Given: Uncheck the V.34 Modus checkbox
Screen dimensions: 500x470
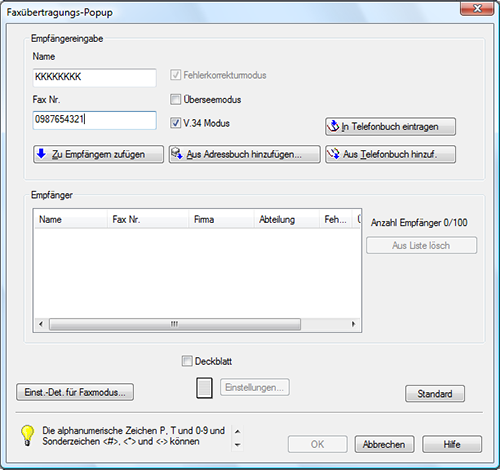Looking at the screenshot, I should tap(175, 123).
